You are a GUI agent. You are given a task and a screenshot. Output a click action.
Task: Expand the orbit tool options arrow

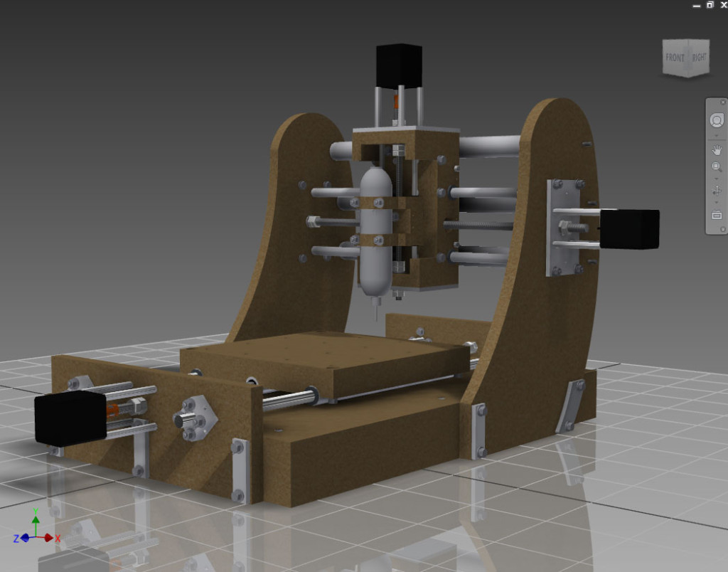click(717, 203)
